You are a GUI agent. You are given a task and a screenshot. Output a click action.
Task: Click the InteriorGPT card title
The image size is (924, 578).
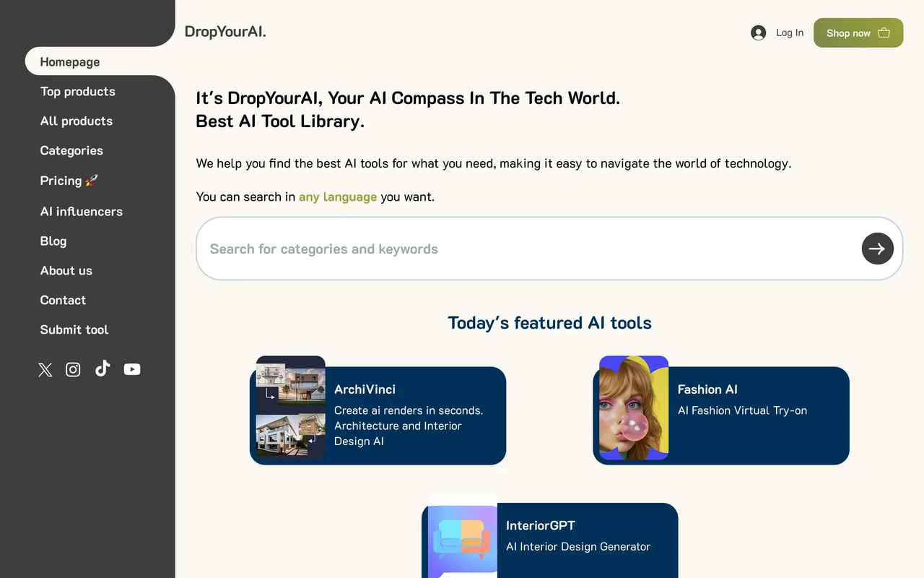(540, 526)
